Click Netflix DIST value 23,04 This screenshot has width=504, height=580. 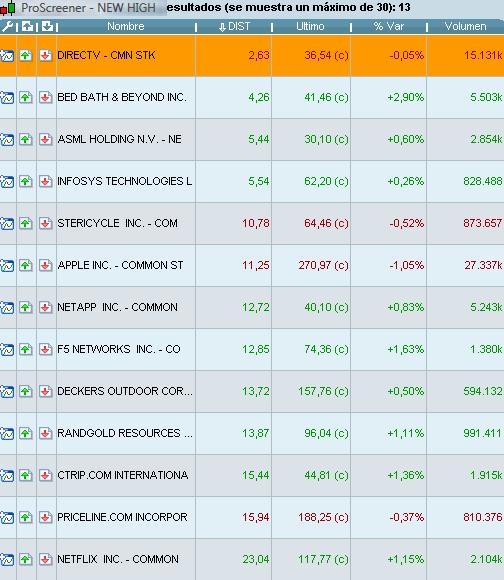(x=256, y=559)
